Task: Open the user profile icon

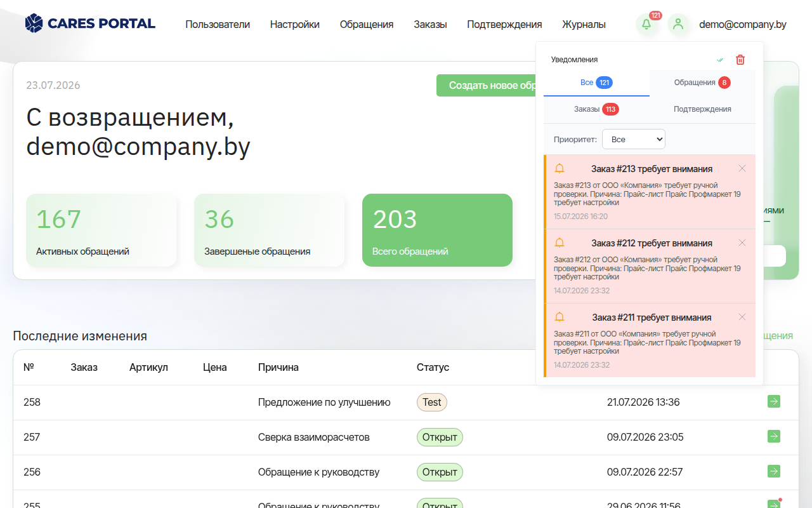Action: tap(678, 24)
